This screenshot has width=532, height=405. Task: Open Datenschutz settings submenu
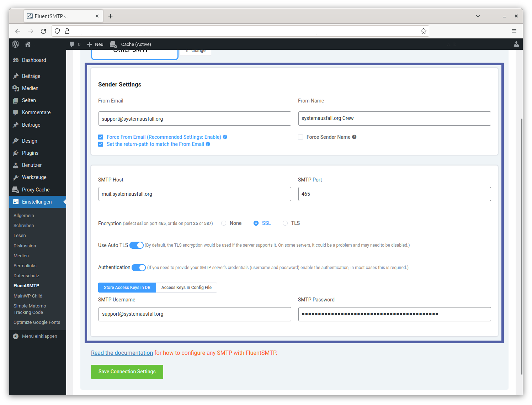26,276
